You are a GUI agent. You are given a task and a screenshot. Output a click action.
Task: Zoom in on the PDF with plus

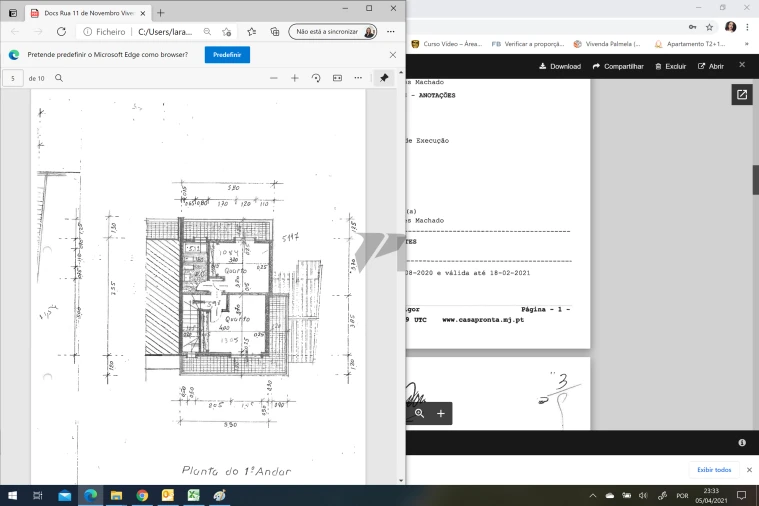294,78
